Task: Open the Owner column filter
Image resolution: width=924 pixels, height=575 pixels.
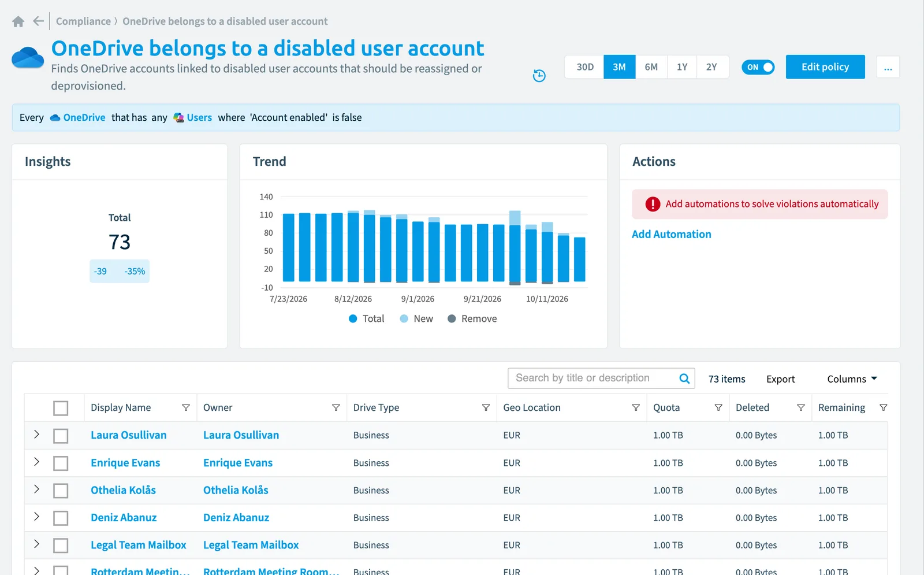Action: pos(336,407)
